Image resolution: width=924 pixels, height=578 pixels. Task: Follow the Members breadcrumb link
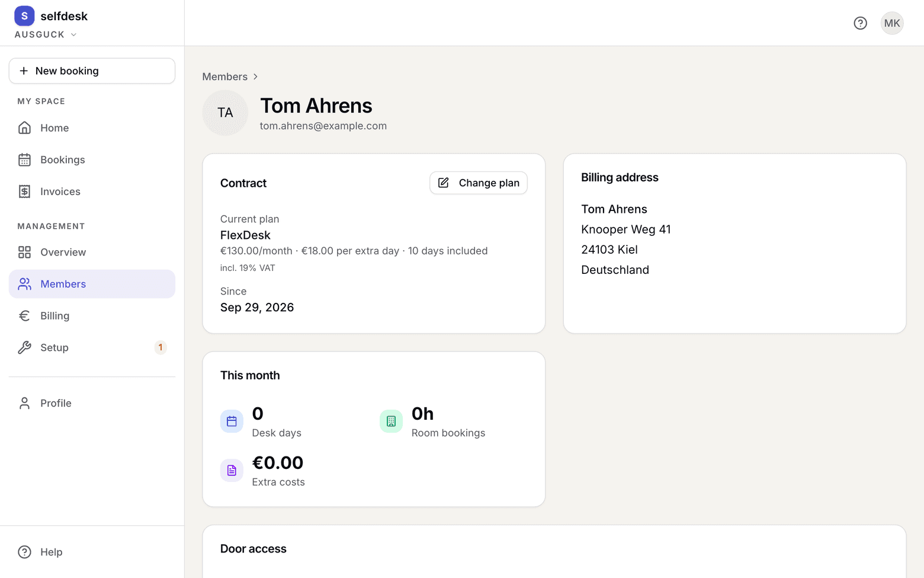[224, 76]
